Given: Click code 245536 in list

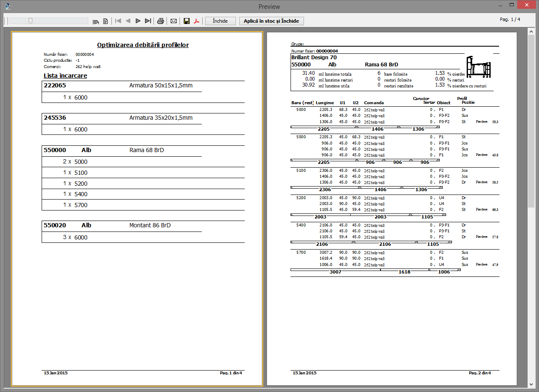Looking at the screenshot, I should 55,118.
